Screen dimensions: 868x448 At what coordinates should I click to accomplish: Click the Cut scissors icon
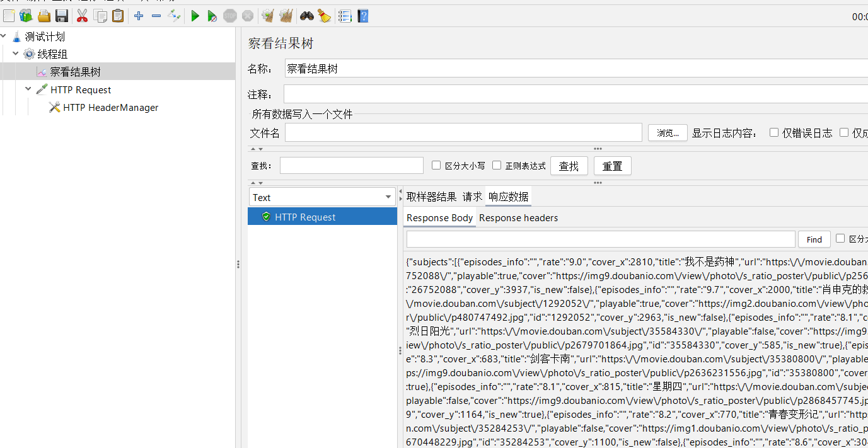pyautogui.click(x=82, y=16)
